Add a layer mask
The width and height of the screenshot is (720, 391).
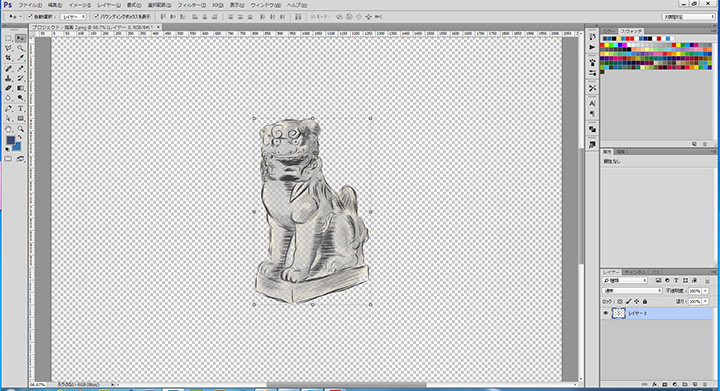(x=664, y=384)
